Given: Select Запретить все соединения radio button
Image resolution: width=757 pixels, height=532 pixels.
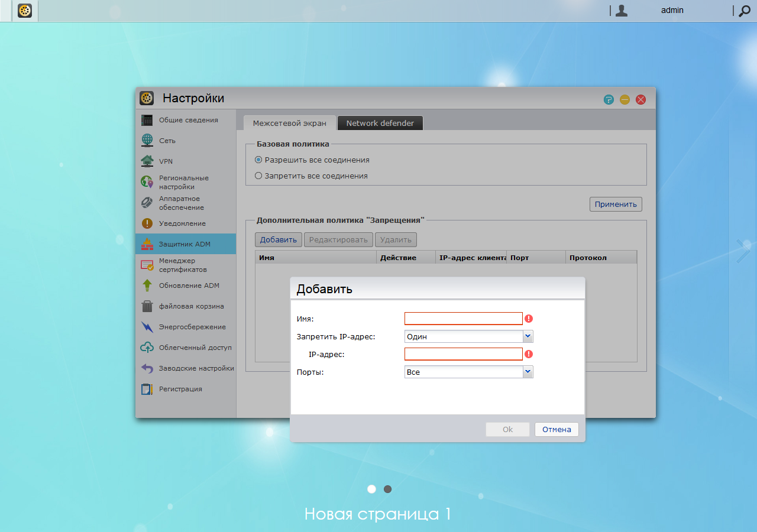Looking at the screenshot, I should point(258,176).
